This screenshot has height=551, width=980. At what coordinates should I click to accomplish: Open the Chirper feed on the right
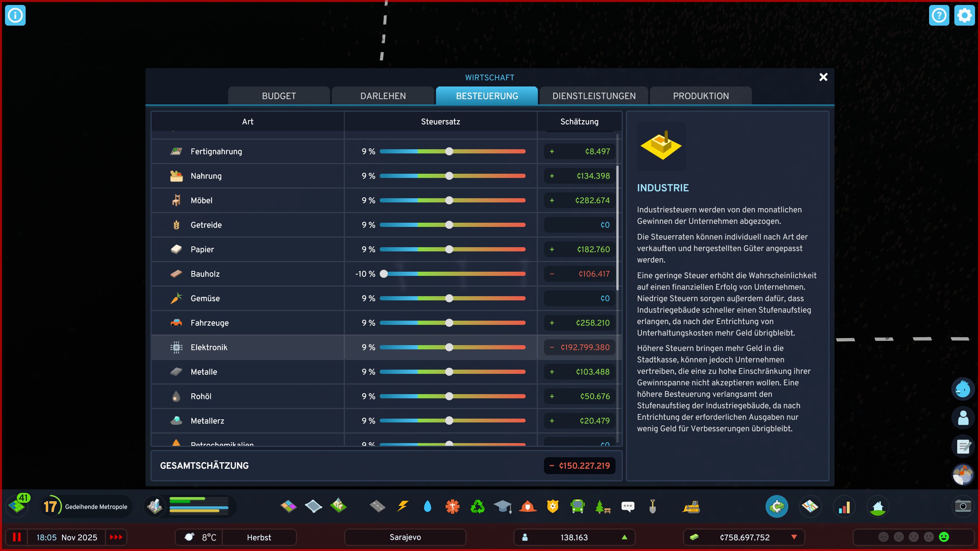pos(963,388)
